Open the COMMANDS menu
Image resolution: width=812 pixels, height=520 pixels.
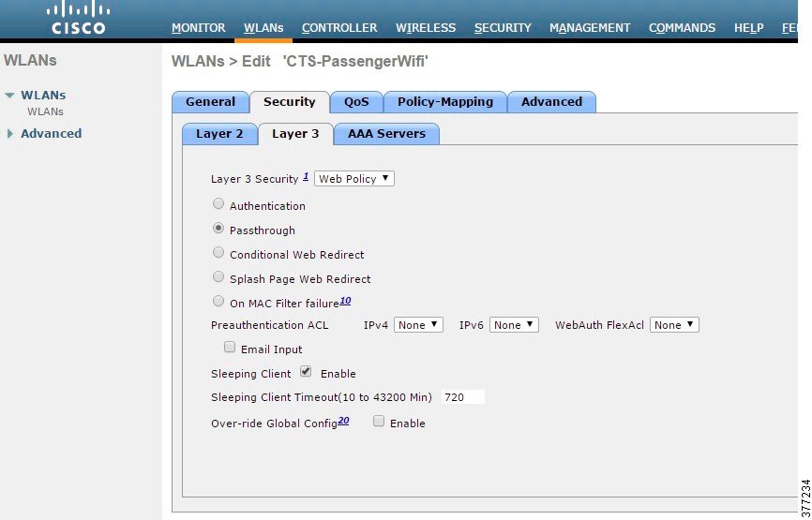[x=682, y=28]
